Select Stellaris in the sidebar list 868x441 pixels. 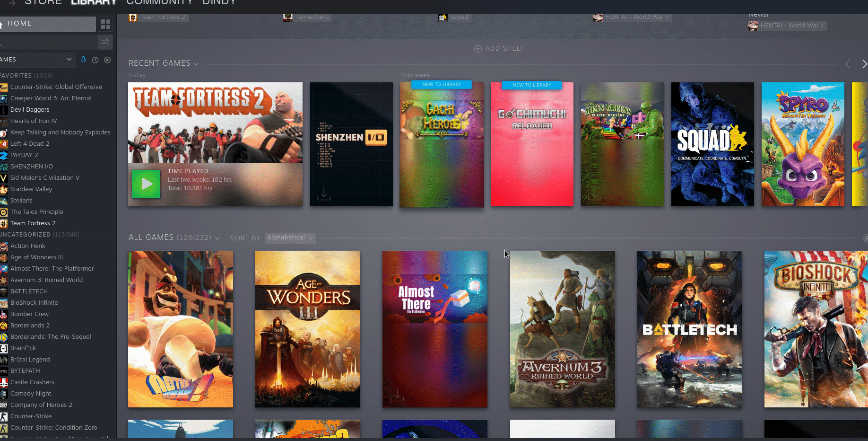21,201
